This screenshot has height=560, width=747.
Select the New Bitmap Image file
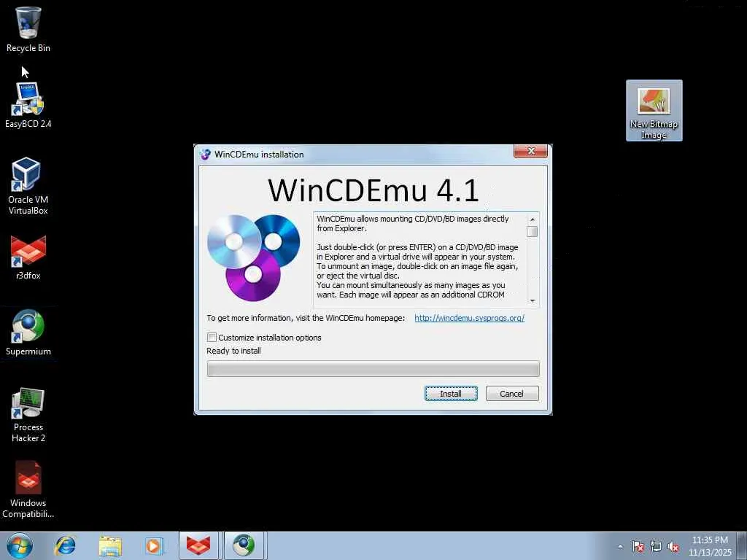pos(654,111)
